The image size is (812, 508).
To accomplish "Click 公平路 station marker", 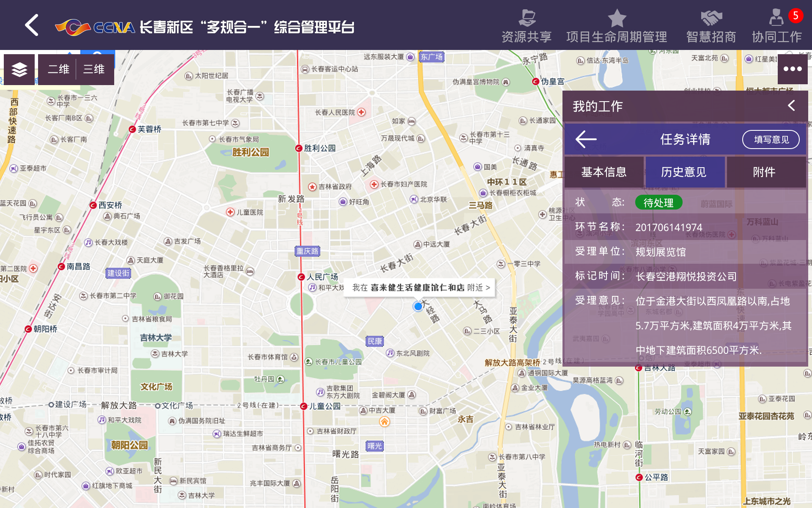I will point(639,478).
